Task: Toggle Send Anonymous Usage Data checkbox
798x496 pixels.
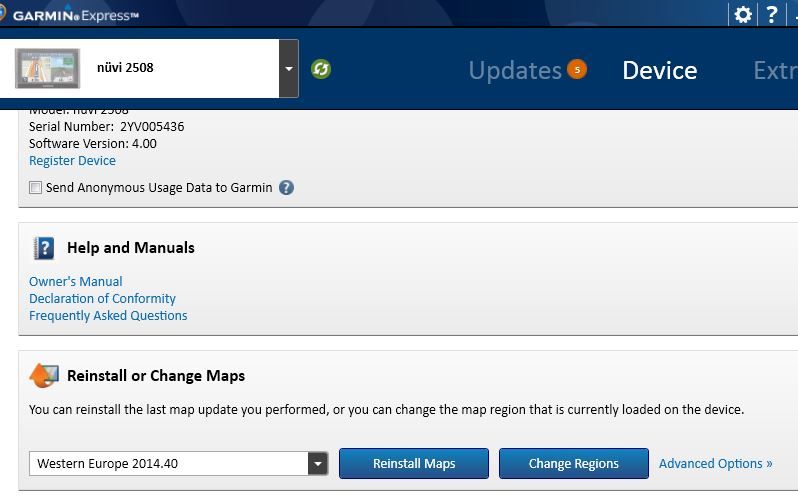Action: (35, 188)
